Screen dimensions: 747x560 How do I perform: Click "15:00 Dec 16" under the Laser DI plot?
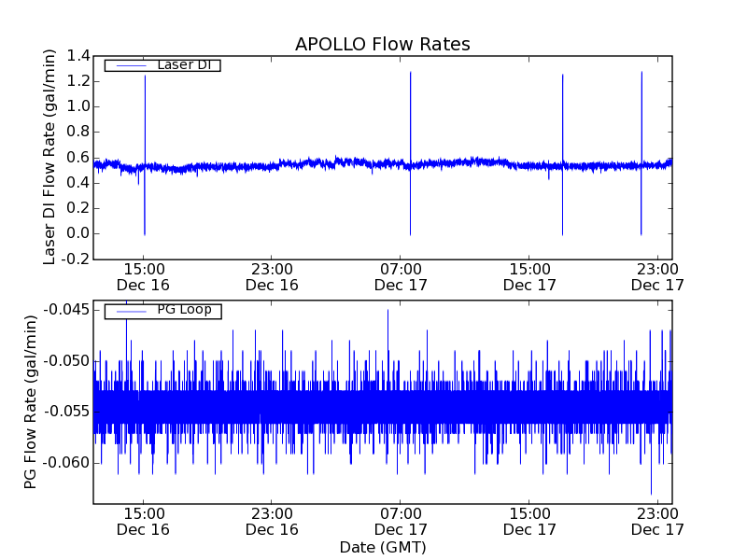pos(144,277)
